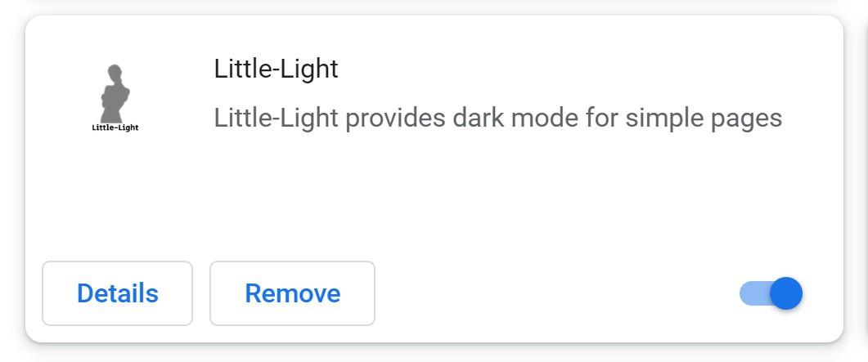Image resolution: width=868 pixels, height=362 pixels.
Task: Select the Little-Light logo thumbnail
Action: pos(115,98)
